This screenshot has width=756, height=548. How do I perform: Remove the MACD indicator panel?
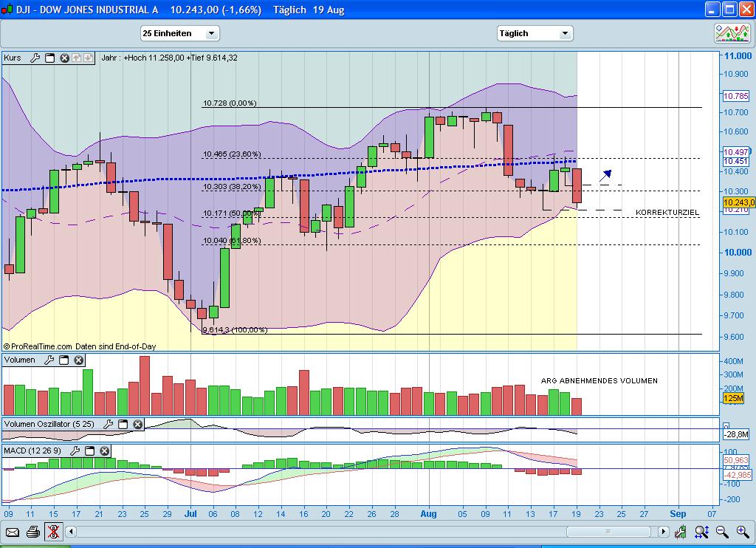[x=105, y=451]
